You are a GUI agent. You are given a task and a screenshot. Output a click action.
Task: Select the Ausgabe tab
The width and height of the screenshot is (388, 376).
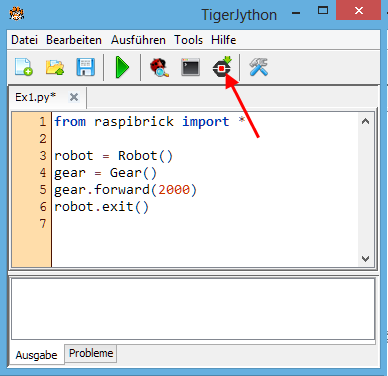tap(36, 355)
